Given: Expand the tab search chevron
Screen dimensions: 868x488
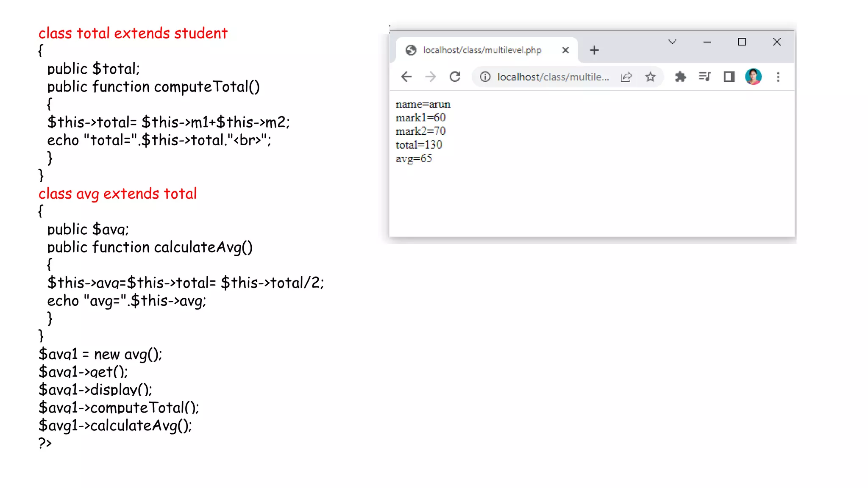Looking at the screenshot, I should click(x=672, y=42).
